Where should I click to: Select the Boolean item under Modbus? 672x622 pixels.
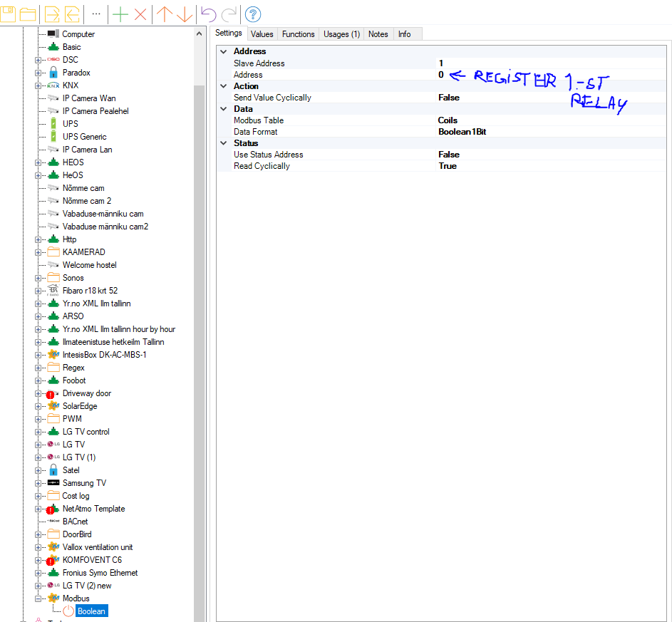[91, 611]
